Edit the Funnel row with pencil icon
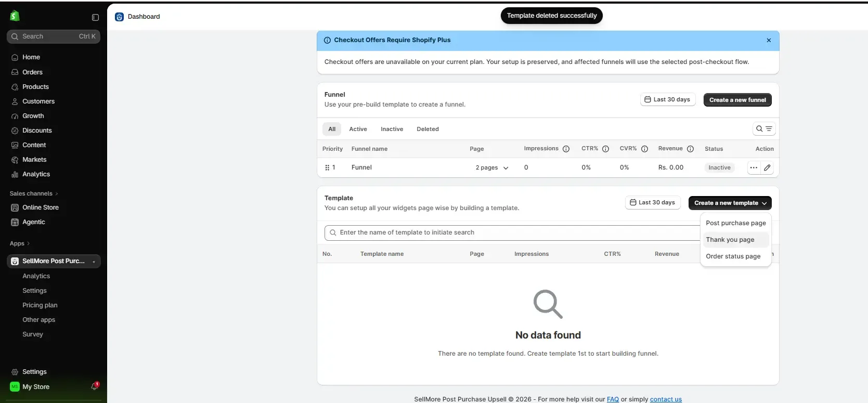Image resolution: width=868 pixels, height=403 pixels. point(767,167)
